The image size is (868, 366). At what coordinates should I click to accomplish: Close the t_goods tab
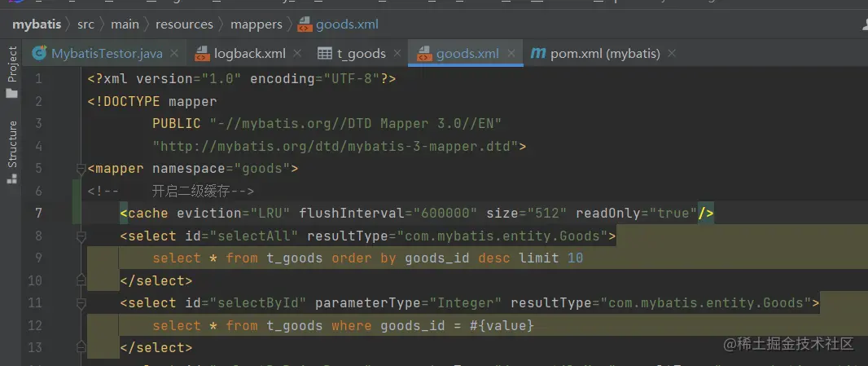[x=397, y=54]
